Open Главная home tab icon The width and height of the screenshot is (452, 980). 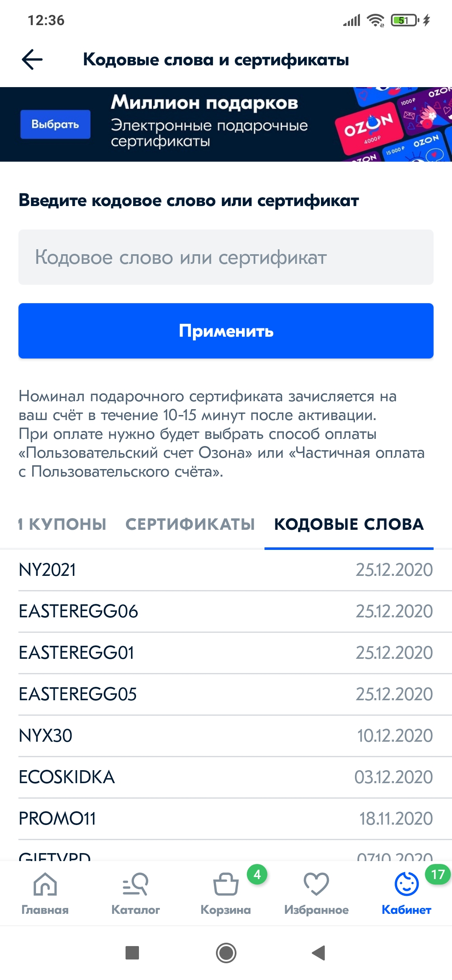pyautogui.click(x=45, y=884)
